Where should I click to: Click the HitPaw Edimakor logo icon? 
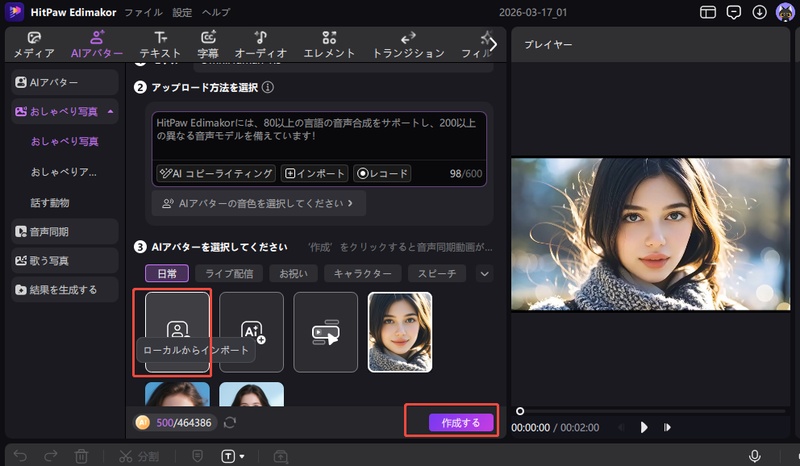pos(14,12)
